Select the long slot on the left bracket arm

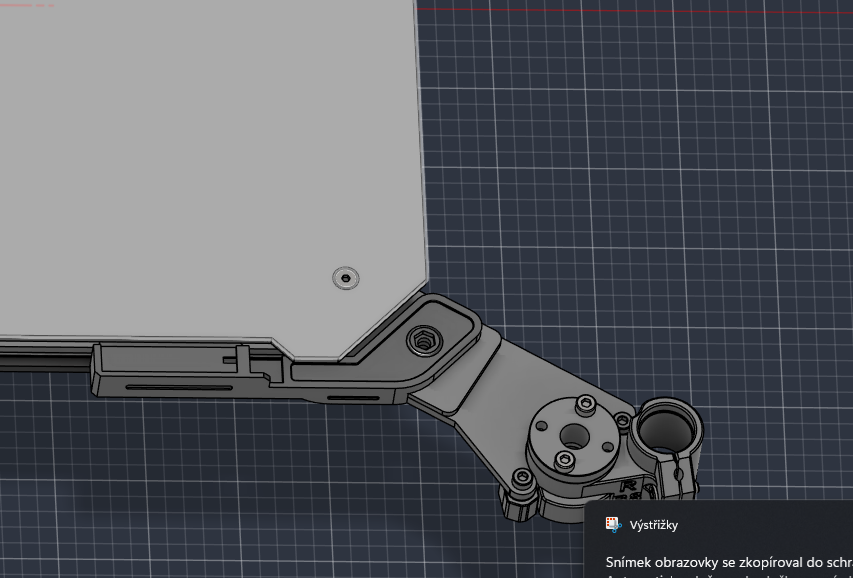click(179, 388)
